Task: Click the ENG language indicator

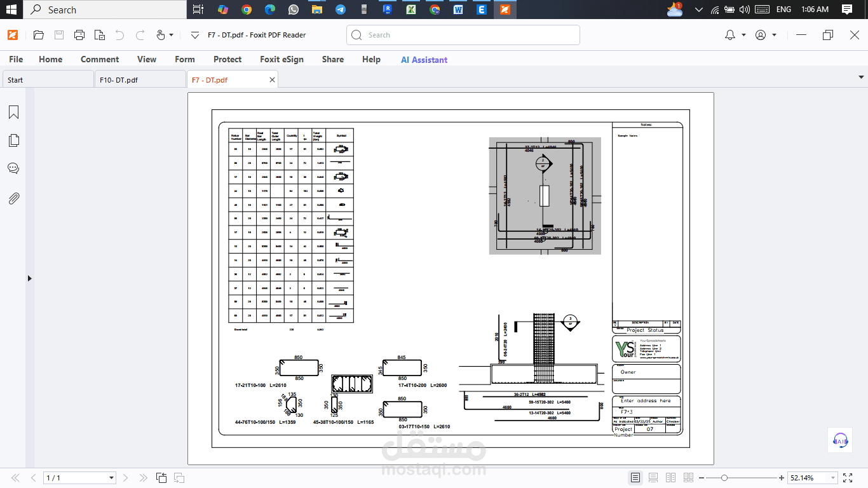Action: coord(783,10)
